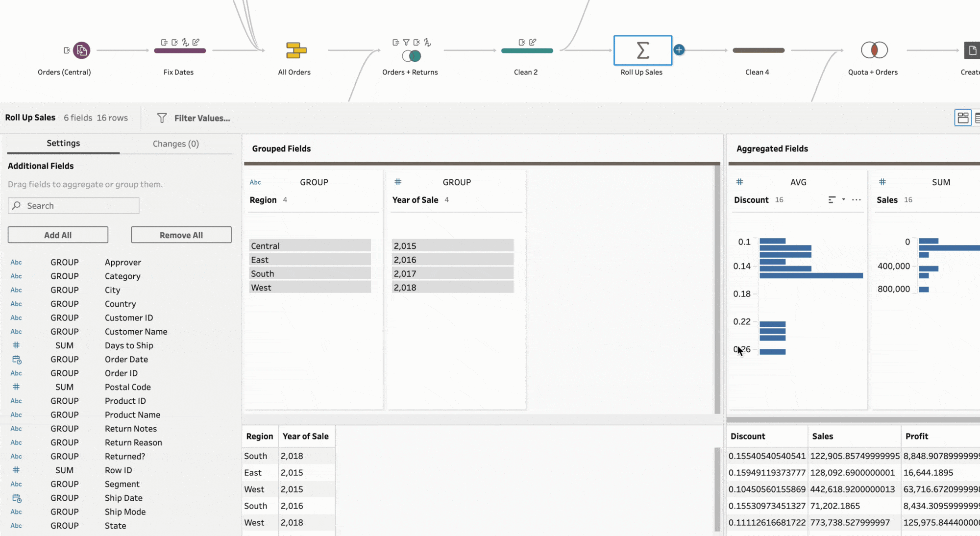Change the GROUP aggregation for Year of Sale

[x=457, y=182]
